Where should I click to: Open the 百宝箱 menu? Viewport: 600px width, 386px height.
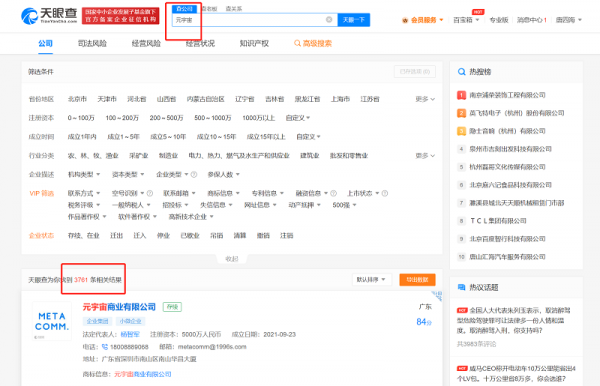[x=466, y=20]
